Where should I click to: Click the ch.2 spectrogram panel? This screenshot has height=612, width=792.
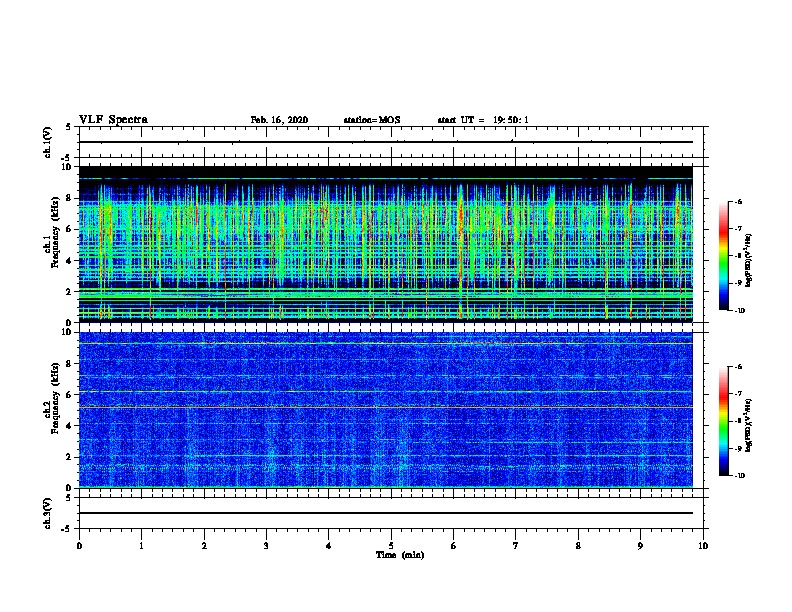(x=386, y=410)
